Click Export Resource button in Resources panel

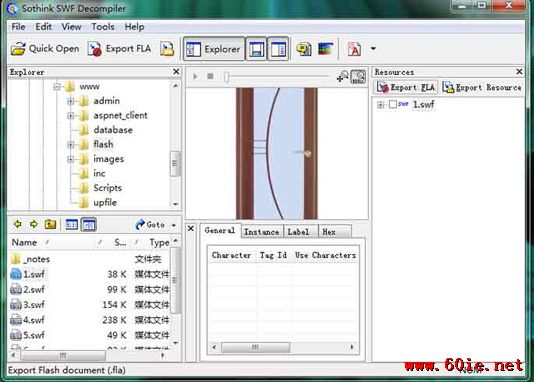click(x=482, y=87)
